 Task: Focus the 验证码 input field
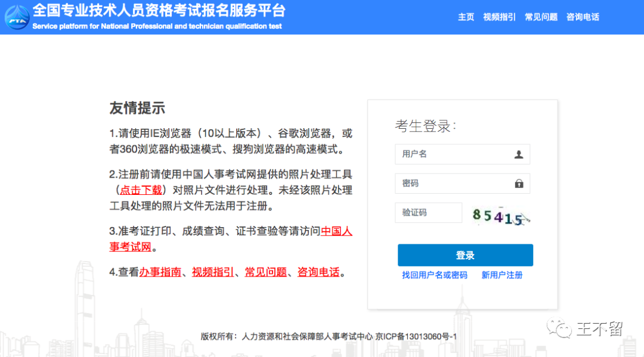(428, 213)
